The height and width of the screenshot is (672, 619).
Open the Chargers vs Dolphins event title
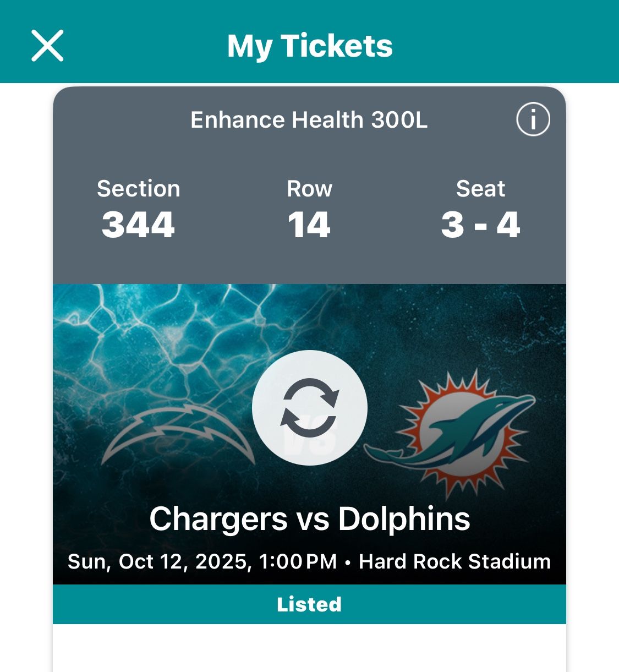coord(309,518)
